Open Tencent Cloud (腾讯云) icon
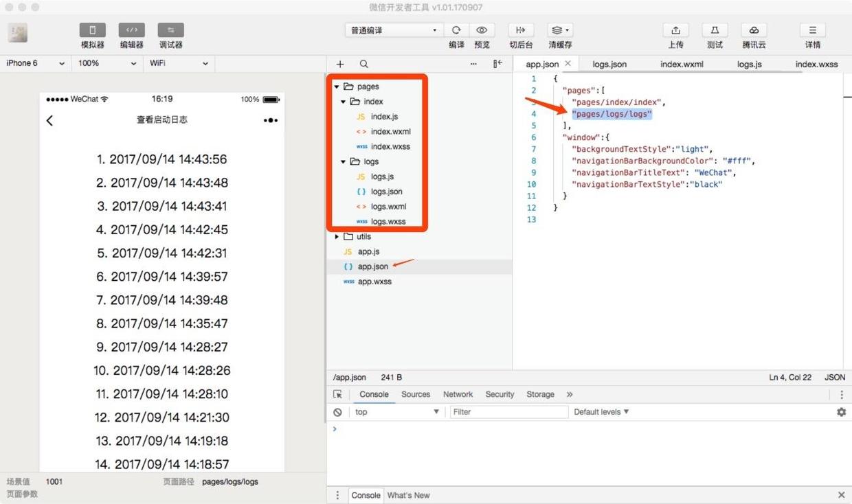852x504 pixels. coord(754,30)
